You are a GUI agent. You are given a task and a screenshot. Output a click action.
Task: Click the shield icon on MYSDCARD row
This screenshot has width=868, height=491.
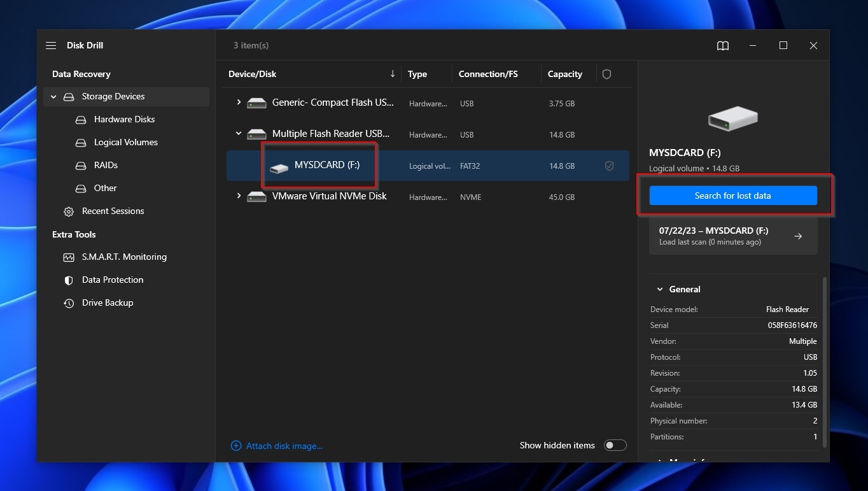(609, 166)
